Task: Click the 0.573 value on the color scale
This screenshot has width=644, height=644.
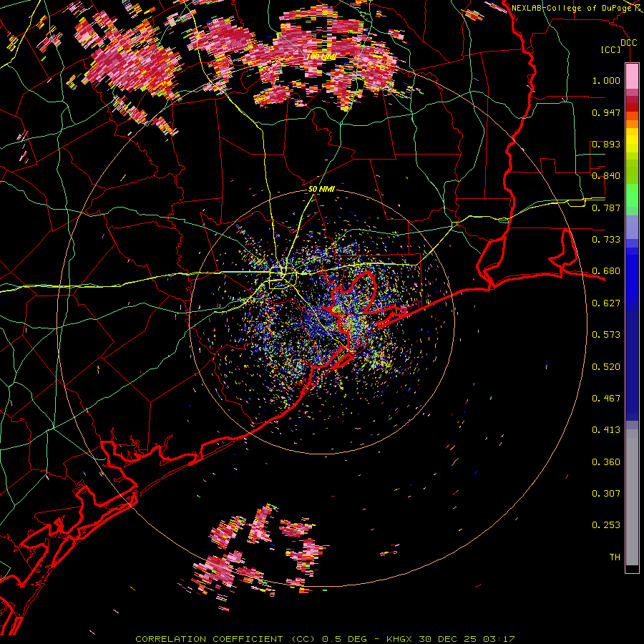Action: 606,335
